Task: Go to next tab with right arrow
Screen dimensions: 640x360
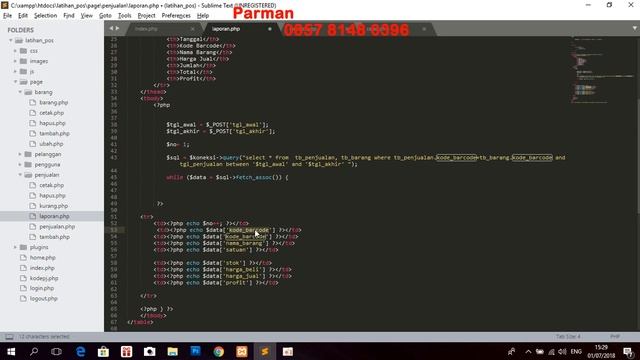Action: (118, 29)
